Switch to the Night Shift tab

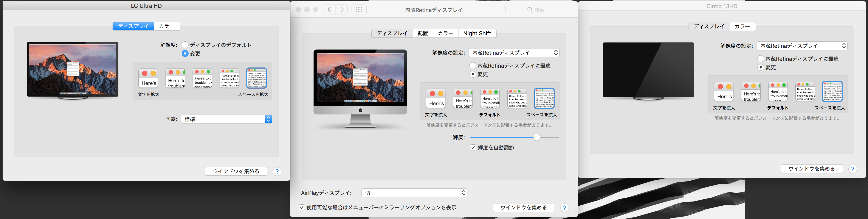click(x=477, y=33)
